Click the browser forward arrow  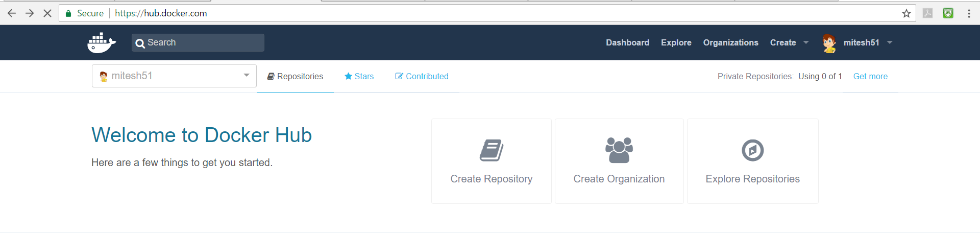point(30,13)
